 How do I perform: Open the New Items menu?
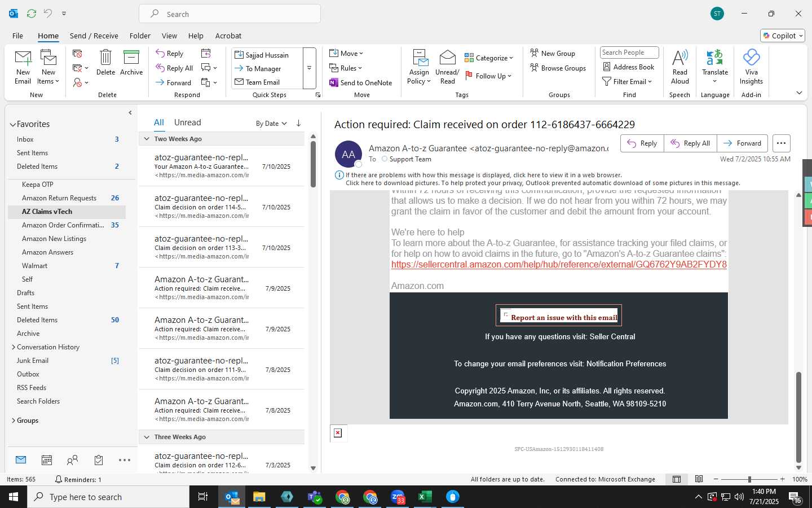coord(48,67)
